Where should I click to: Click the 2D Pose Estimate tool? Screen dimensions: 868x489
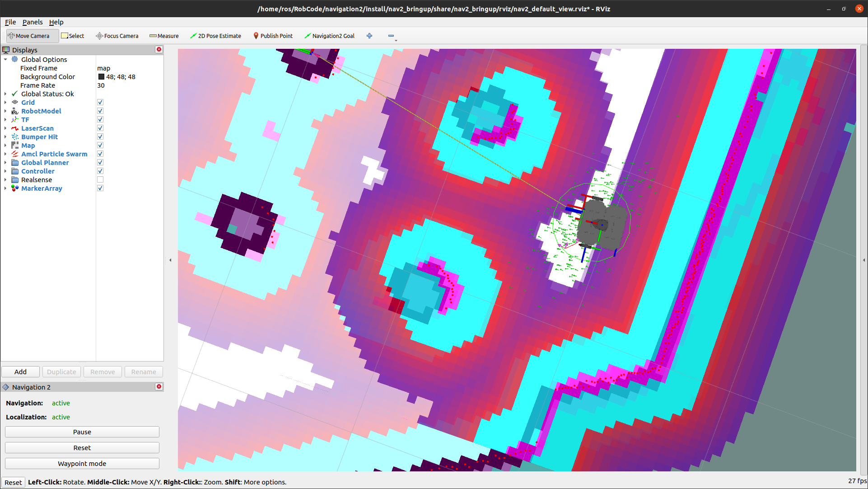click(x=215, y=36)
